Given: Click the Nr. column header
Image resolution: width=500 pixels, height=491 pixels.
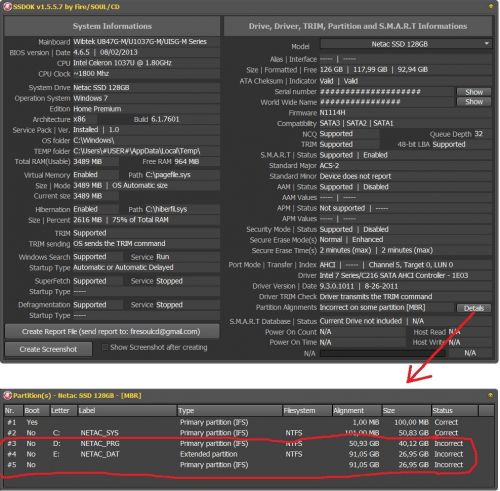Looking at the screenshot, I should pos(13,411).
